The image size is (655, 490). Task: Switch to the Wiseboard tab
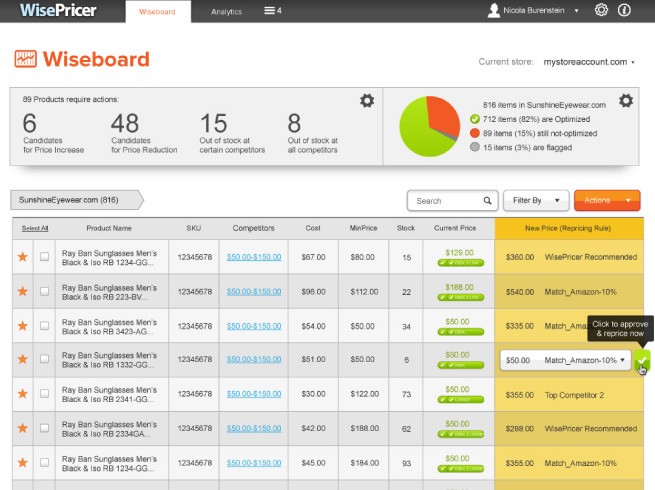point(157,12)
